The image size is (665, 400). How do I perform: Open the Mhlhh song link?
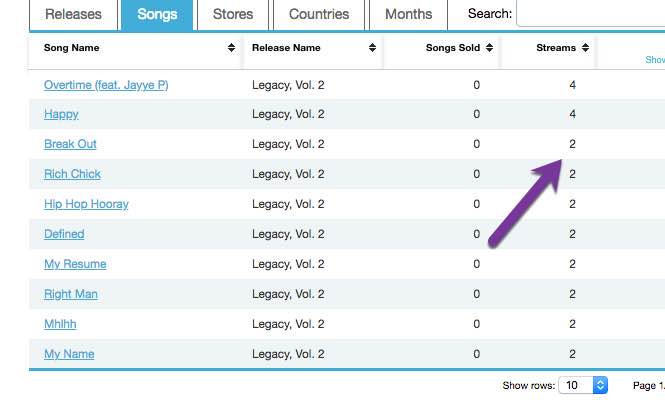(61, 324)
